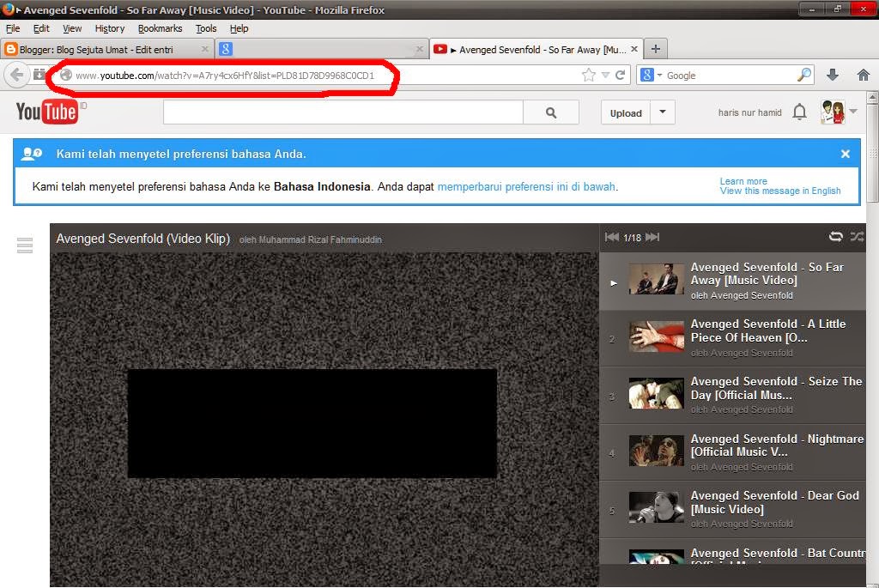Image resolution: width=879 pixels, height=588 pixels.
Task: Close the Blogger tab
Action: coord(204,49)
